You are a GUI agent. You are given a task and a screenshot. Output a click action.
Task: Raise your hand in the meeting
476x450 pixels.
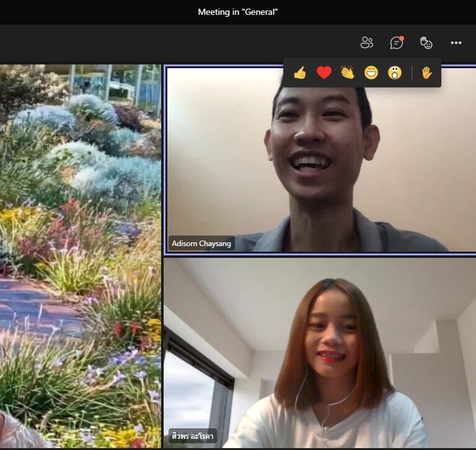[x=426, y=73]
